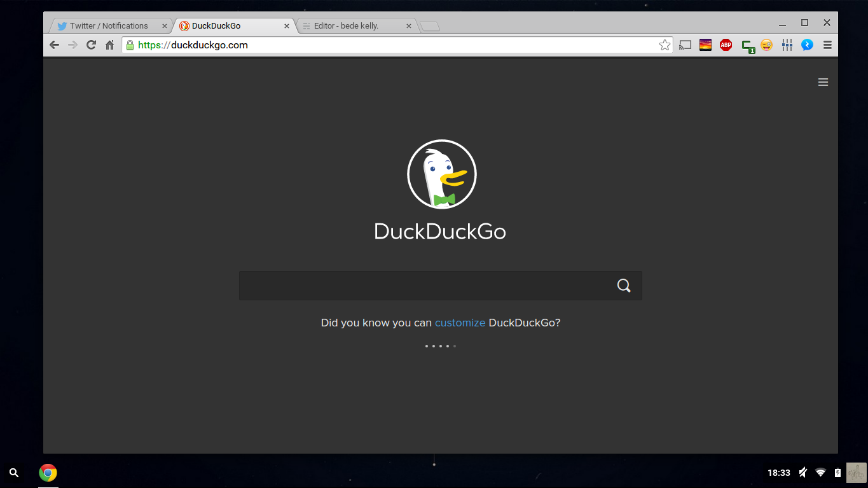Open the user avatar in tray
This screenshot has height=488, width=868.
pos(856,473)
